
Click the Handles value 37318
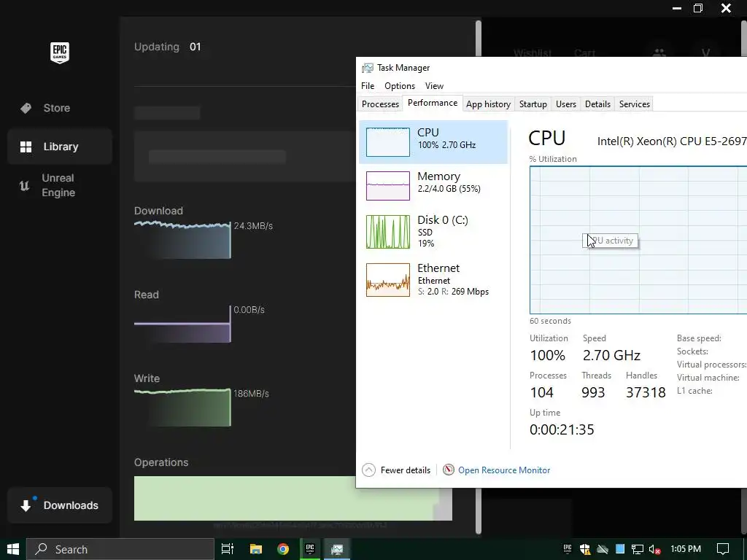tap(646, 392)
